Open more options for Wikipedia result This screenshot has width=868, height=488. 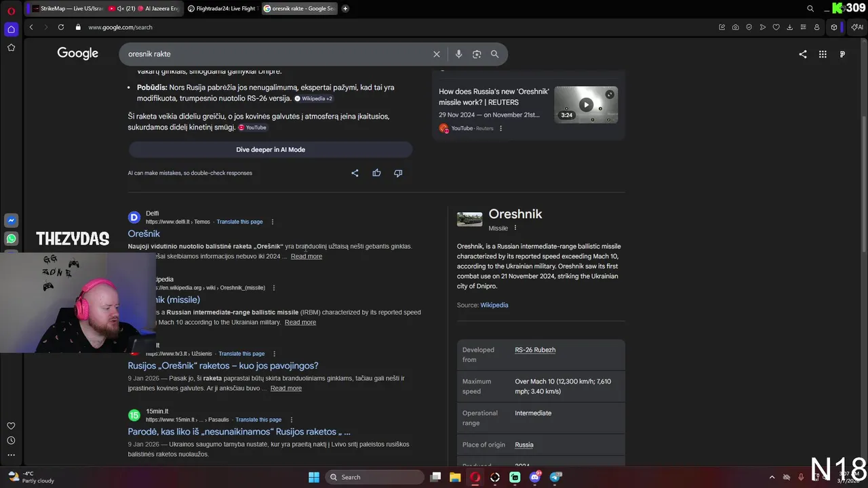pyautogui.click(x=274, y=287)
